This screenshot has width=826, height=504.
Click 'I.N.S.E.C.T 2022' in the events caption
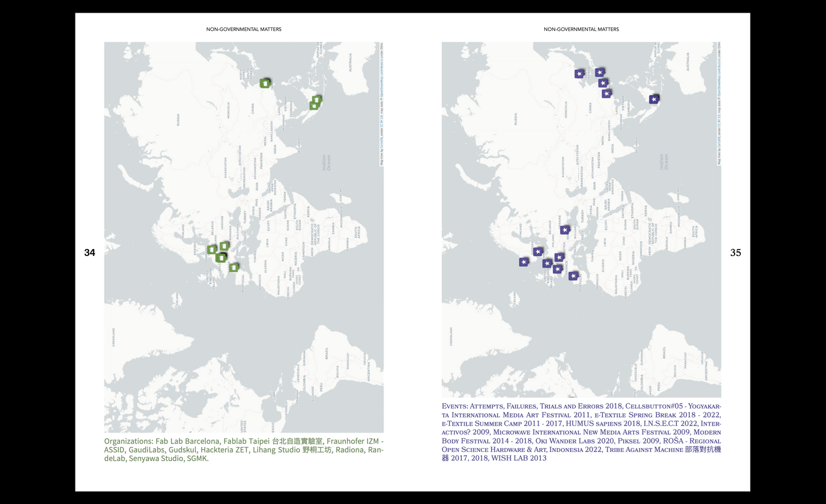671,423
